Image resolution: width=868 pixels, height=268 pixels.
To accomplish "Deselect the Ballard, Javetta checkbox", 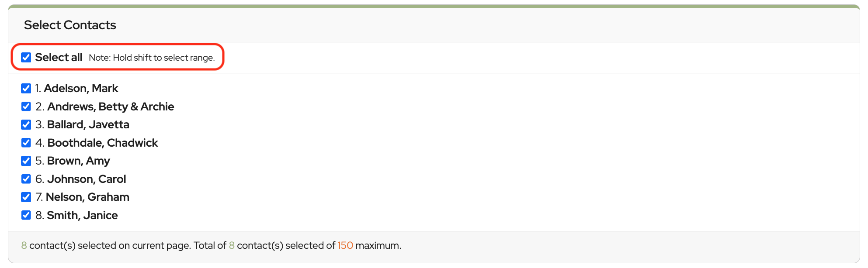I will [26, 125].
